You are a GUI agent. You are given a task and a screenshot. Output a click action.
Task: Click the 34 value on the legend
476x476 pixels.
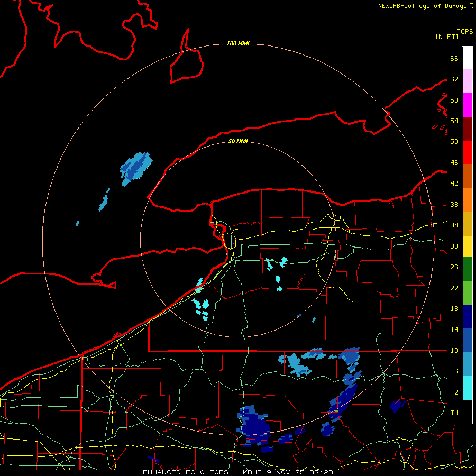[x=454, y=225]
